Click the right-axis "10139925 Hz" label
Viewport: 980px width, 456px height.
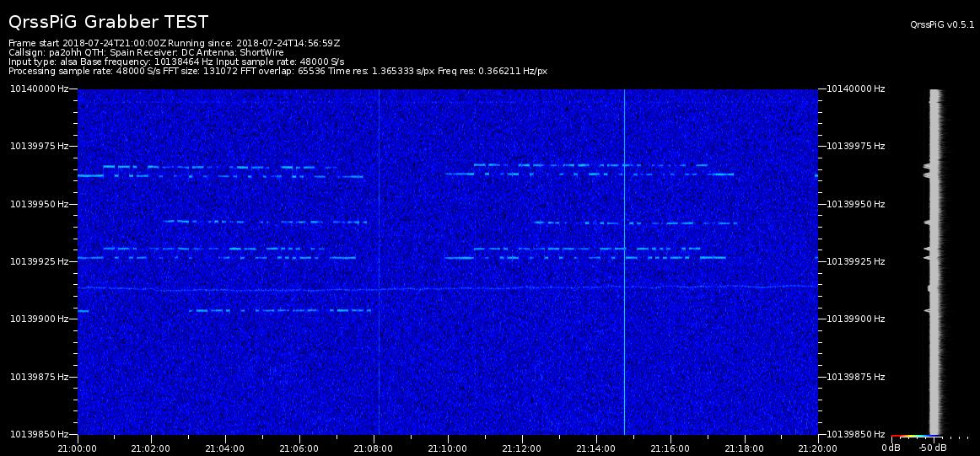click(x=856, y=261)
